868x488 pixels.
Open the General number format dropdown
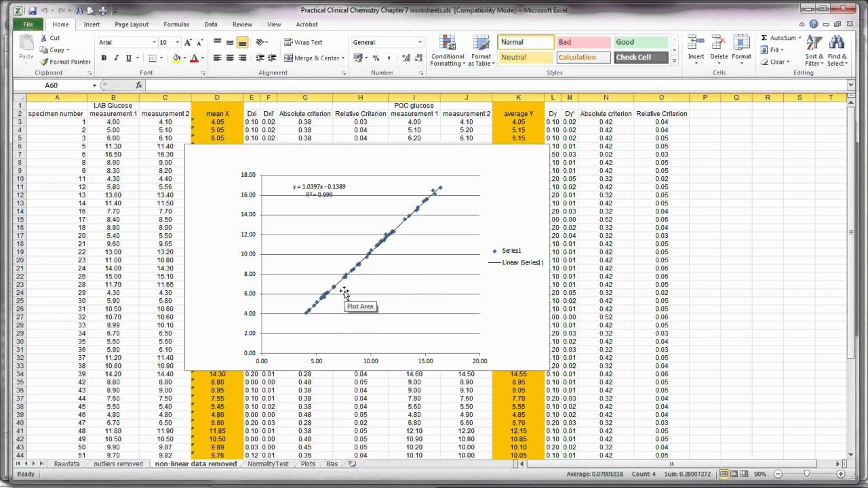pos(420,42)
